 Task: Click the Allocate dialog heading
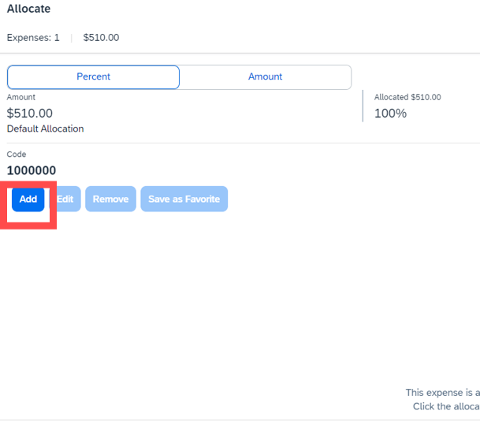(28, 9)
